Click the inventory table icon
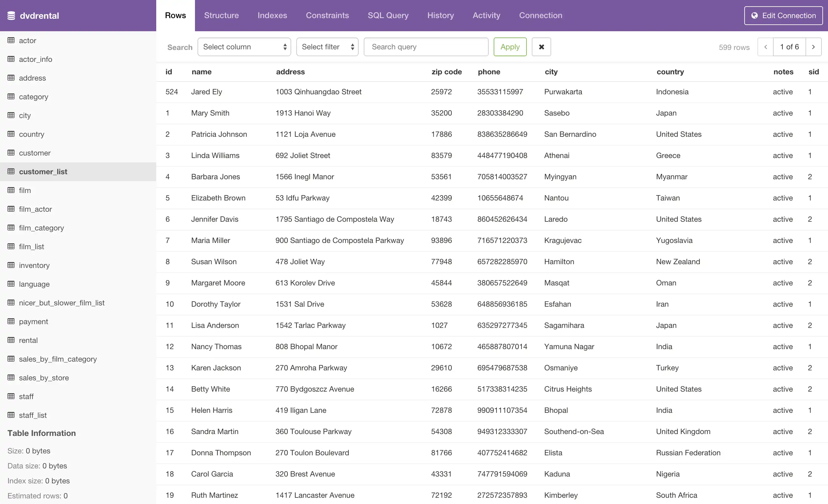Viewport: 828px width, 504px height. click(11, 265)
